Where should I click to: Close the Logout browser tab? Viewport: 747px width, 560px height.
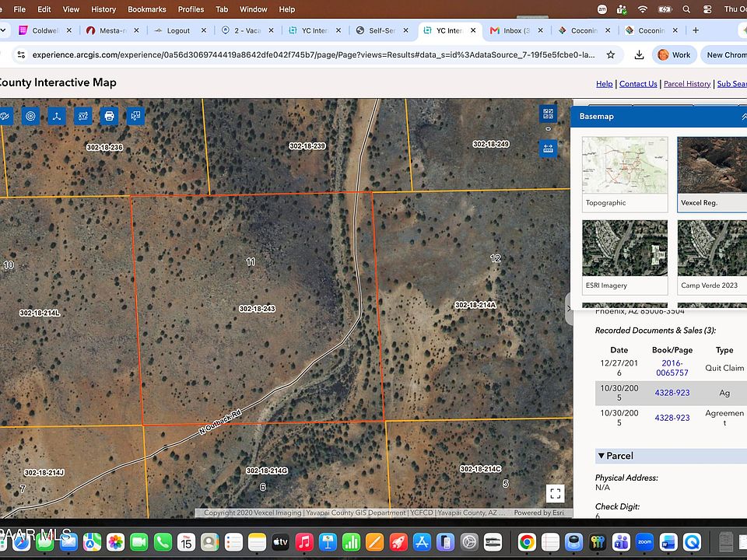pyautogui.click(x=203, y=30)
